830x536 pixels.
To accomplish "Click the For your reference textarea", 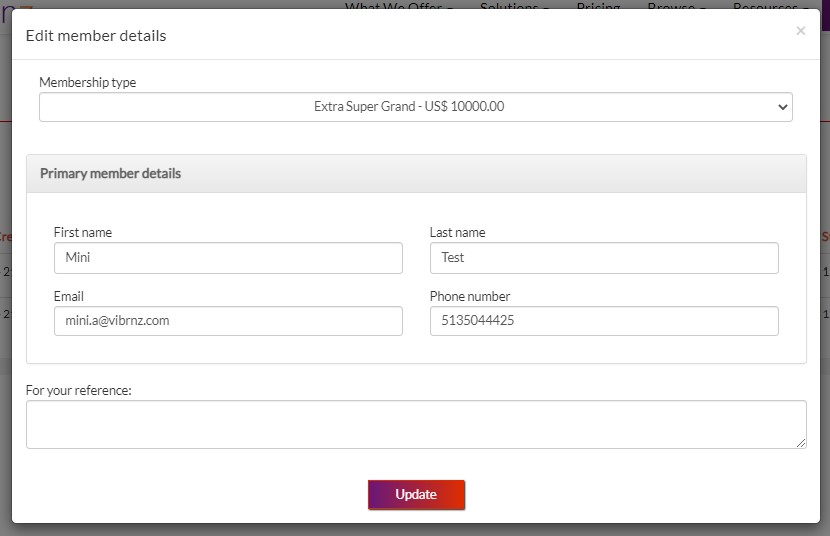I will coord(416,424).
